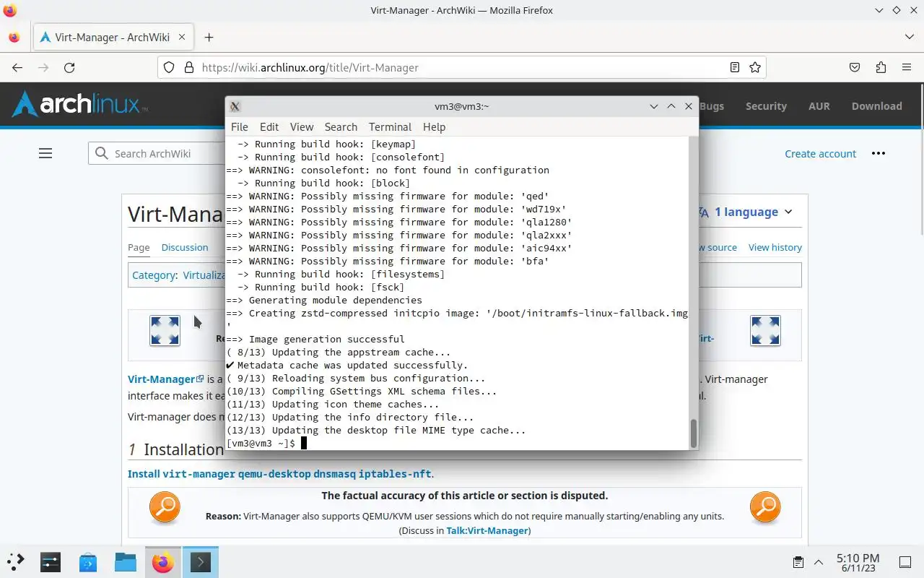This screenshot has height=578, width=924.
Task: Open terminal View menu
Action: pos(302,126)
